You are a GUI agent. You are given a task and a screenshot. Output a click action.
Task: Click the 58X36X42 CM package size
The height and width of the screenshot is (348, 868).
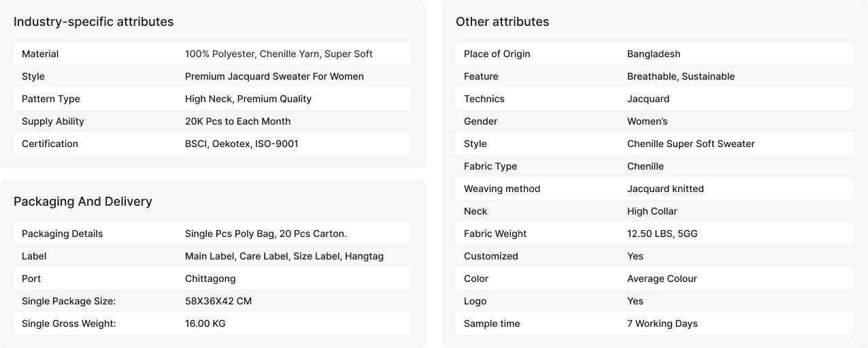coord(218,301)
